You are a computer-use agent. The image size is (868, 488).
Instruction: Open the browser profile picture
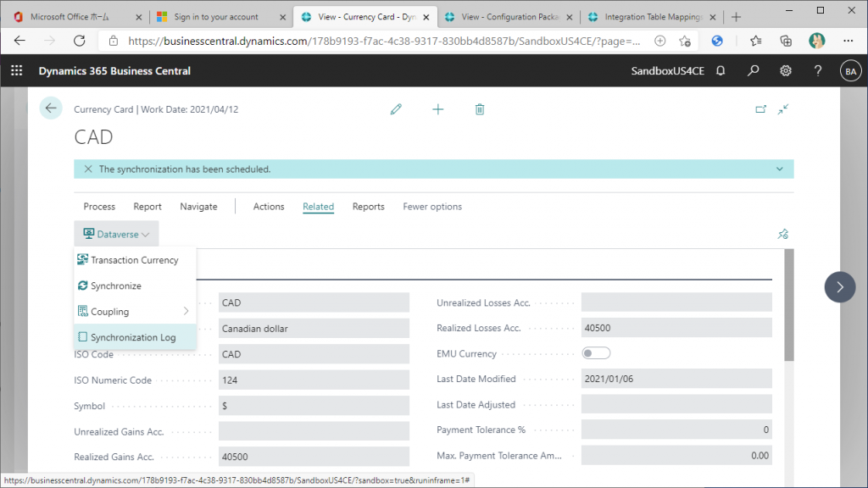816,41
